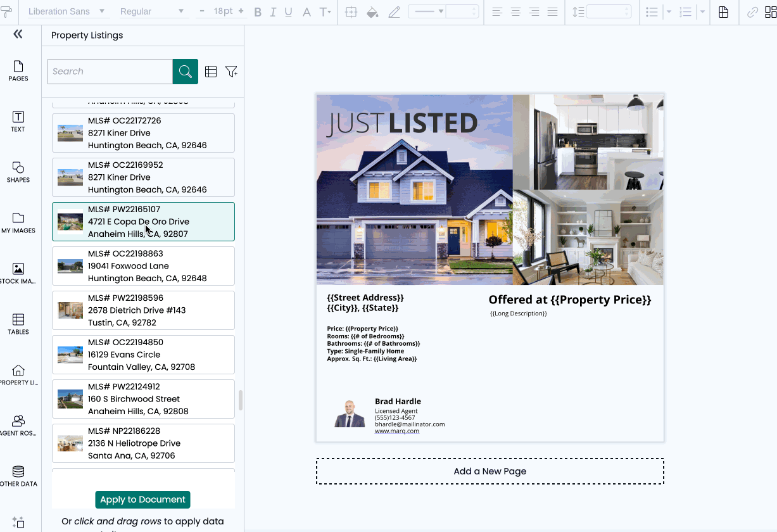Align text left
This screenshot has width=777, height=532.
pyautogui.click(x=498, y=12)
